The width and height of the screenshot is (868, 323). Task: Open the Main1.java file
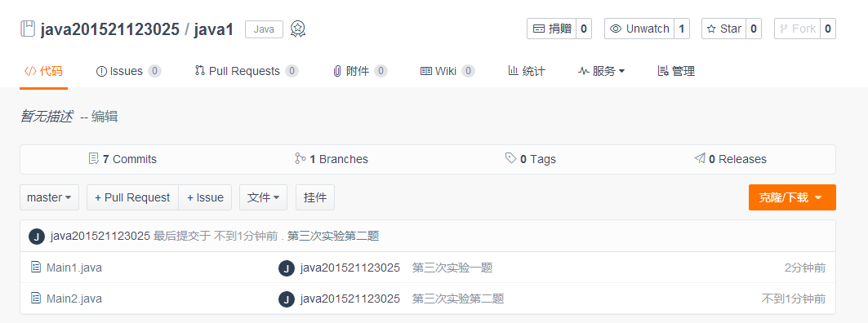pos(74,268)
